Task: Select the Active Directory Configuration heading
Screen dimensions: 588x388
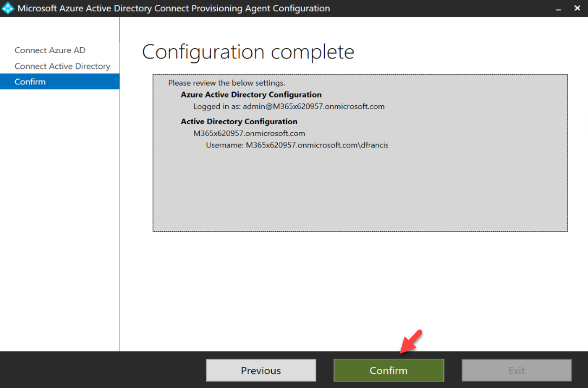Action: 239,121
